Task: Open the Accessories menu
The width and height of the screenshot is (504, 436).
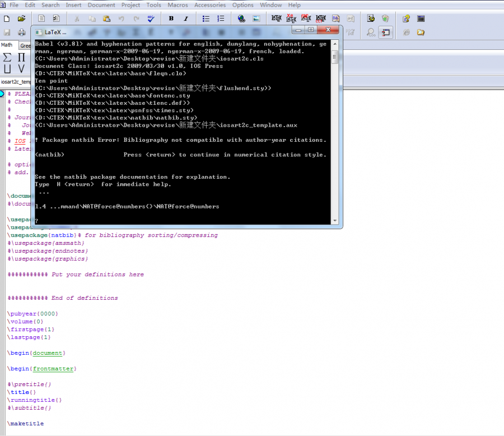Action: tap(210, 5)
